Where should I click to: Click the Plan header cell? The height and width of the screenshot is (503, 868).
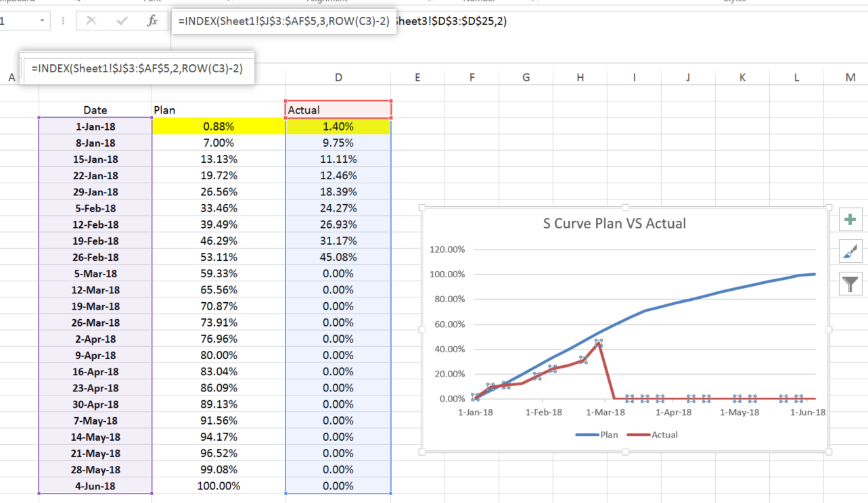click(219, 110)
